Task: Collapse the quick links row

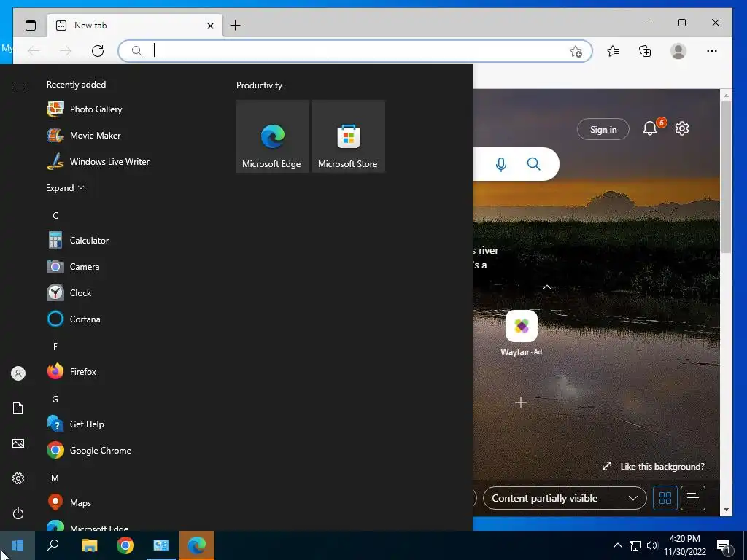Action: pyautogui.click(x=547, y=287)
